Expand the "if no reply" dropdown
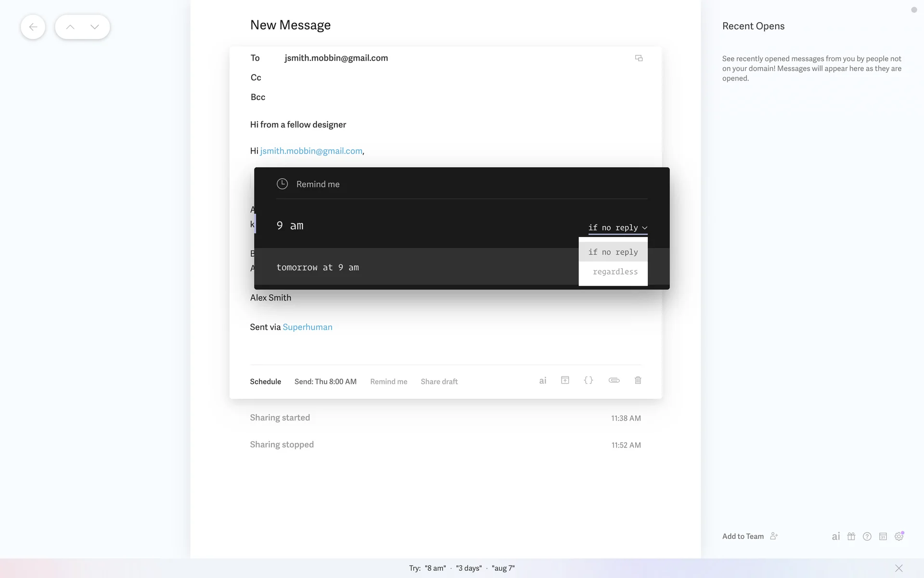924x578 pixels. (617, 228)
